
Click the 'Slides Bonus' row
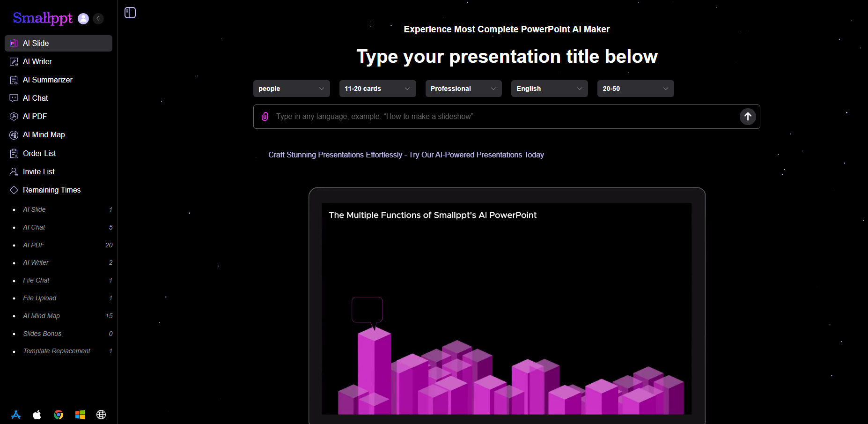click(63, 334)
